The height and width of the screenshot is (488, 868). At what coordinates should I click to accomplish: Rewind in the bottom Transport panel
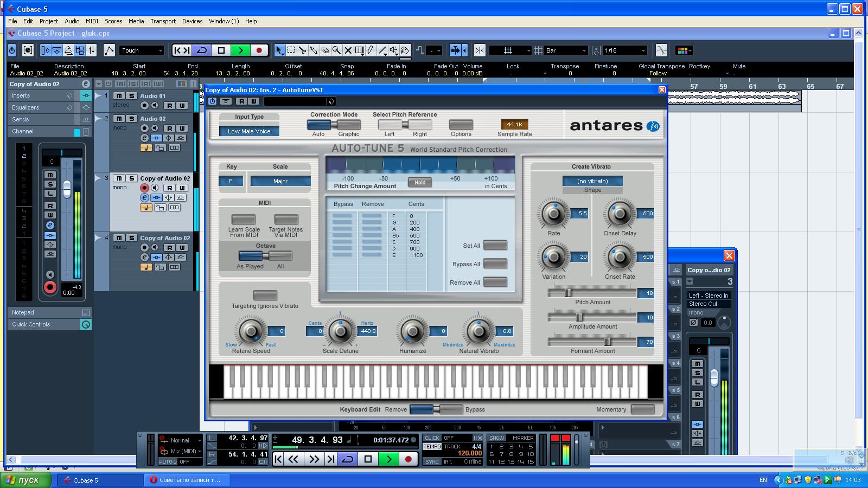point(293,459)
